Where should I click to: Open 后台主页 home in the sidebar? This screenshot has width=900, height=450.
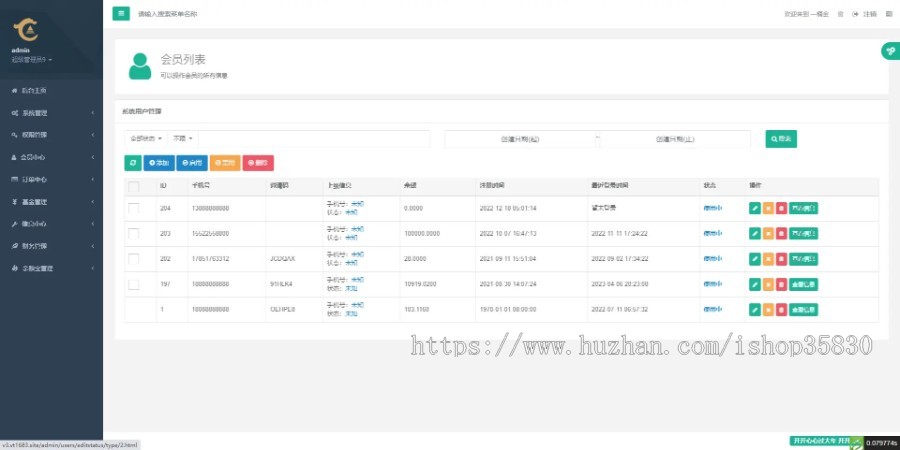[x=52, y=91]
